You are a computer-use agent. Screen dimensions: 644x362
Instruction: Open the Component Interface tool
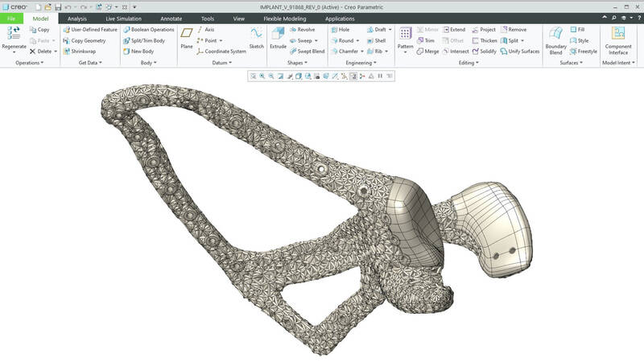[x=618, y=38]
